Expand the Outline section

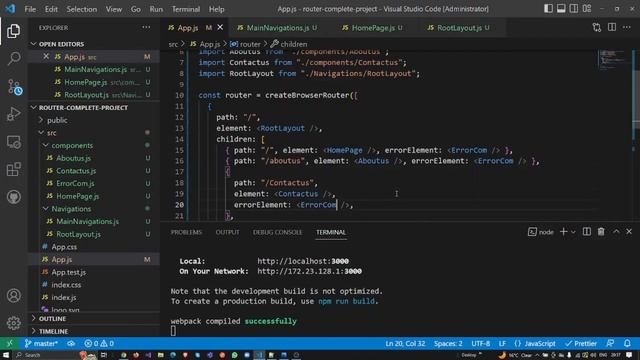[94, 318]
